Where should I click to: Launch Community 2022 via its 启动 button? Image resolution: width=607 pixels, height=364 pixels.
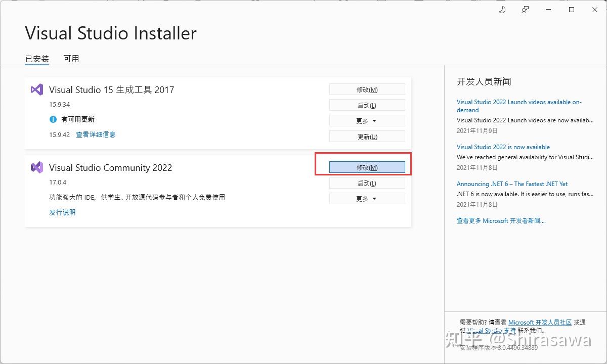[x=367, y=183]
